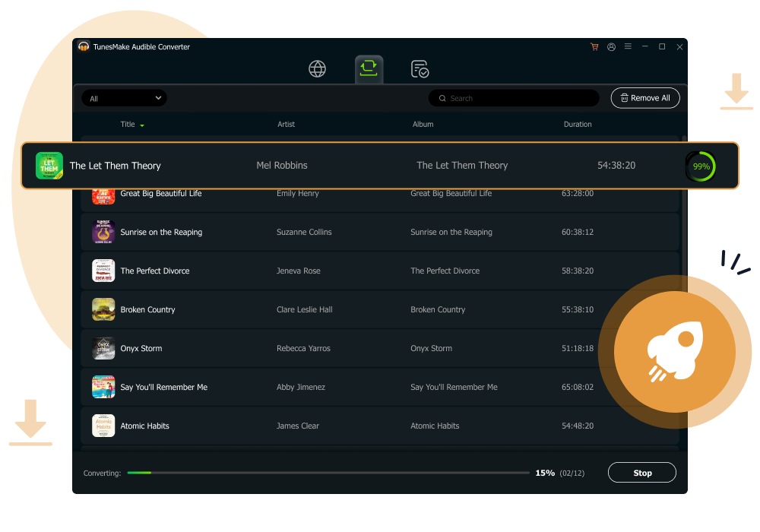Click the Onyx Storm album cell
Image resolution: width=760 pixels, height=532 pixels.
[431, 348]
